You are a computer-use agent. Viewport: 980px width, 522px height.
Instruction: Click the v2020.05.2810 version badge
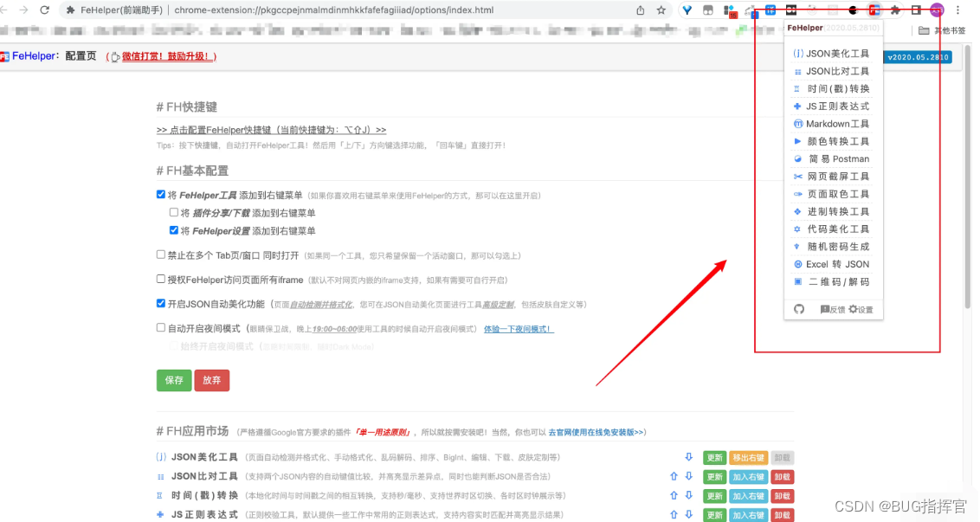[x=919, y=57]
